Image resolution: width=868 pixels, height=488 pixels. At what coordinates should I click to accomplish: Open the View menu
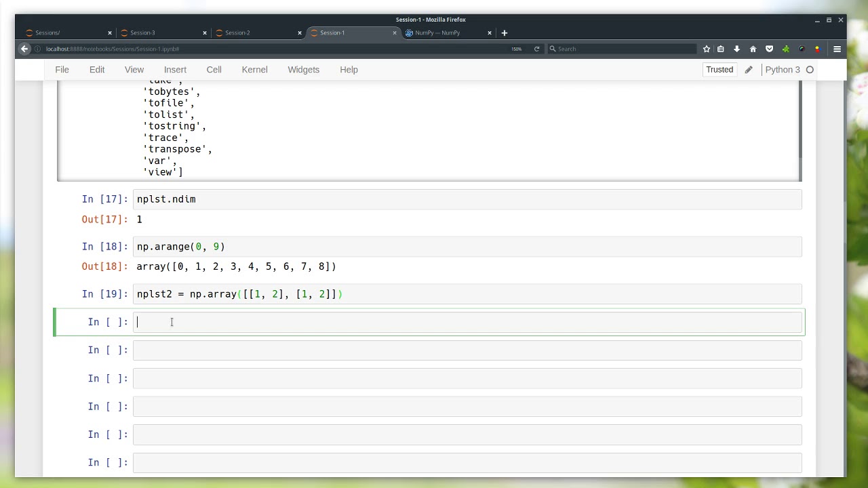pos(134,70)
